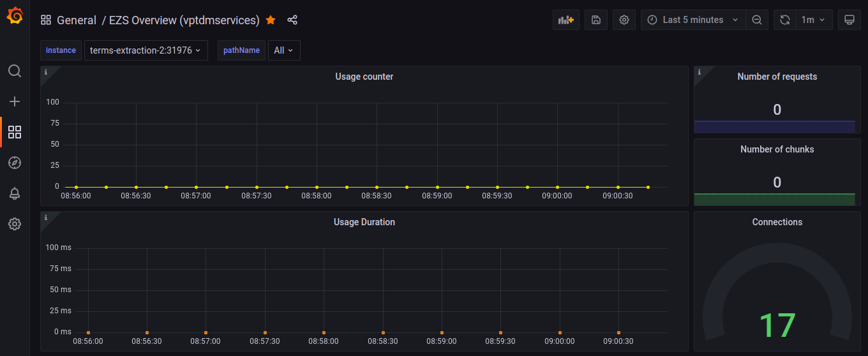The width and height of the screenshot is (868, 356).
Task: Open the pathName All dropdown
Action: coord(283,50)
